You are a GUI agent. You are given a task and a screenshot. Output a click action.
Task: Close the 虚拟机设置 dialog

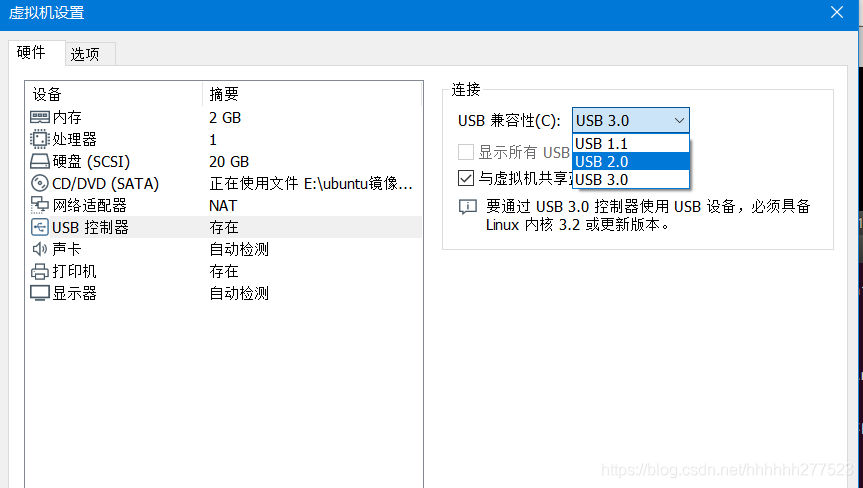837,13
